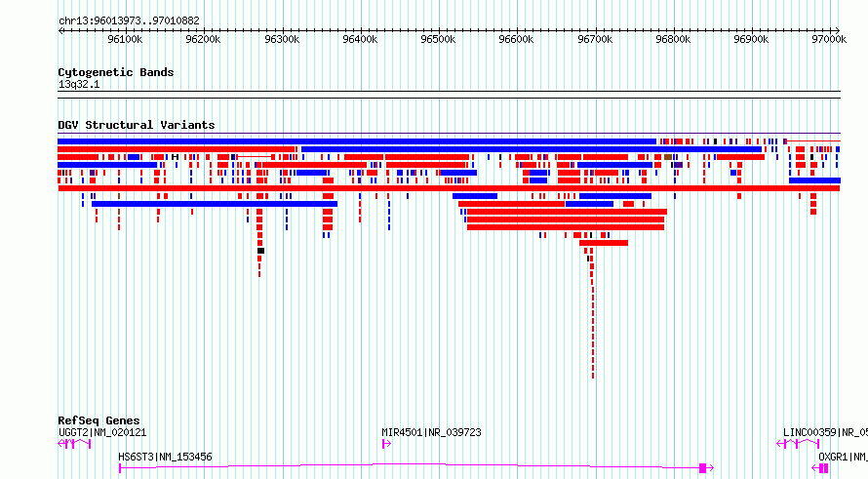This screenshot has width=868, height=479.
Task: Click the 96800k ruler tick label
Action: click(x=673, y=39)
